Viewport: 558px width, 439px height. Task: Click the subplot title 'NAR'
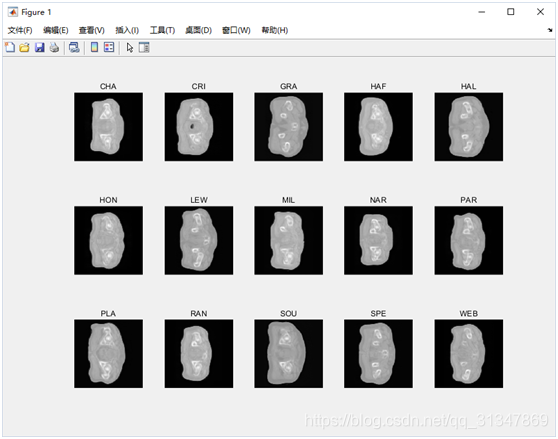pos(378,200)
